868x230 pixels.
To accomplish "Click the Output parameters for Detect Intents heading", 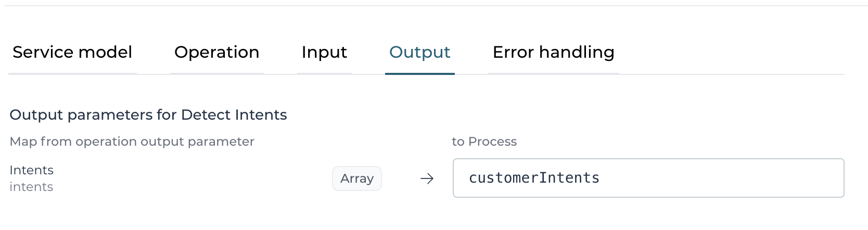I will tap(148, 114).
